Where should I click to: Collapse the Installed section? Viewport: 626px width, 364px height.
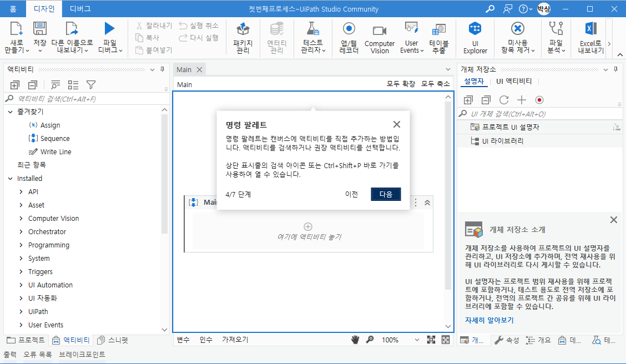(x=11, y=179)
